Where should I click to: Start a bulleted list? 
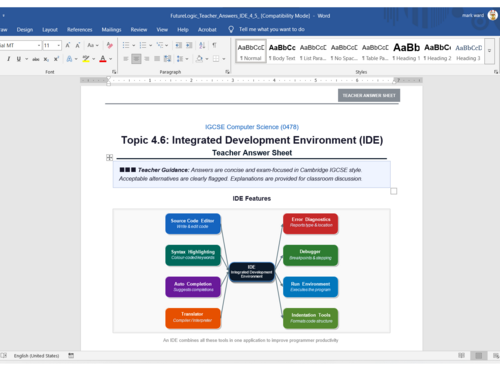[x=126, y=45]
